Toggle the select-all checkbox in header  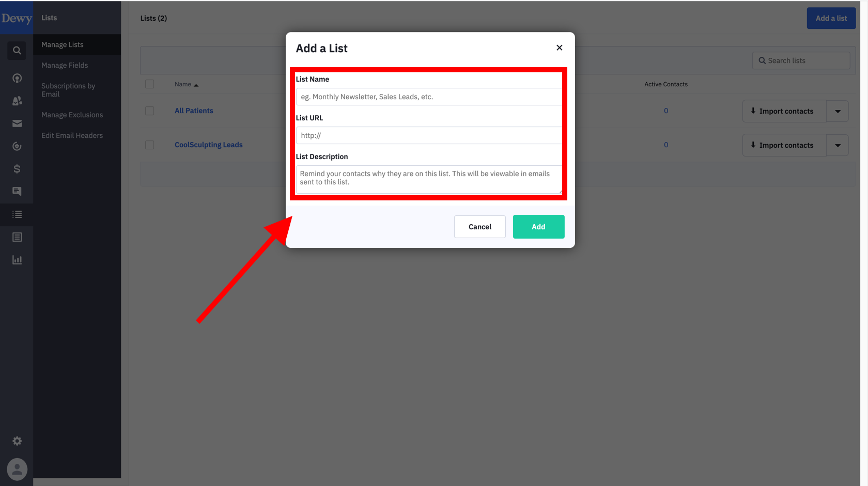pos(150,84)
